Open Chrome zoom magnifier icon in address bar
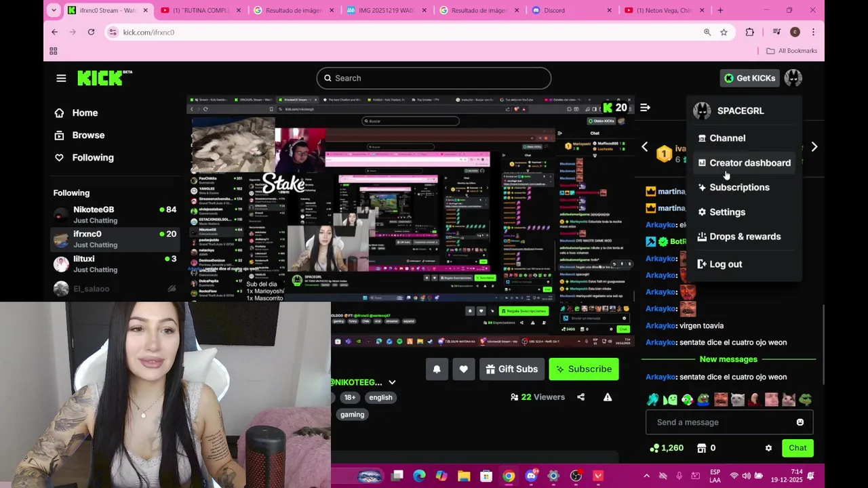This screenshot has height=488, width=868. (x=707, y=32)
